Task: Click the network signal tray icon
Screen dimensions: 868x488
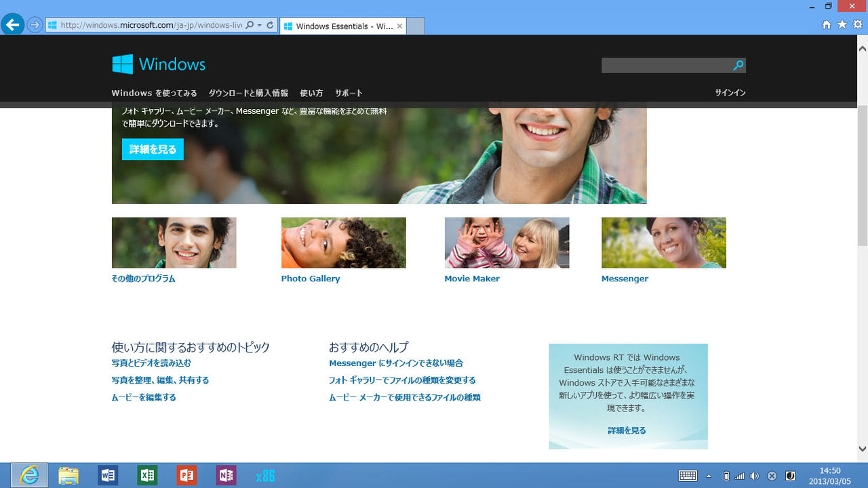Action: [740, 476]
